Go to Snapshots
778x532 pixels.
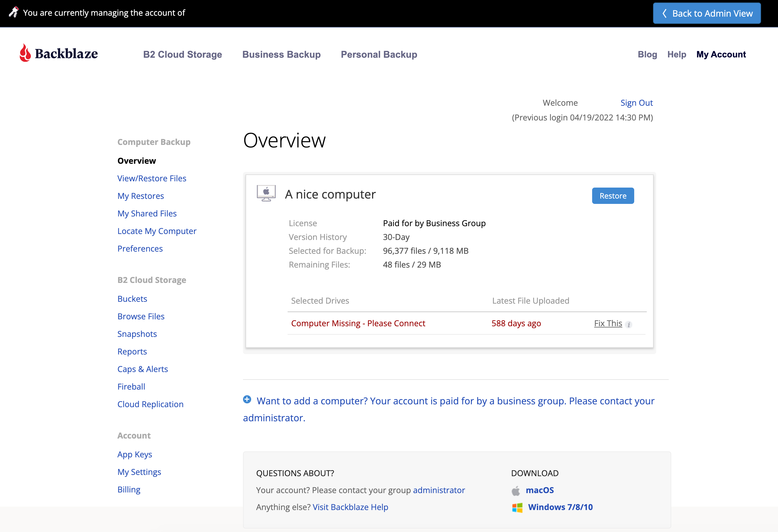click(x=137, y=334)
